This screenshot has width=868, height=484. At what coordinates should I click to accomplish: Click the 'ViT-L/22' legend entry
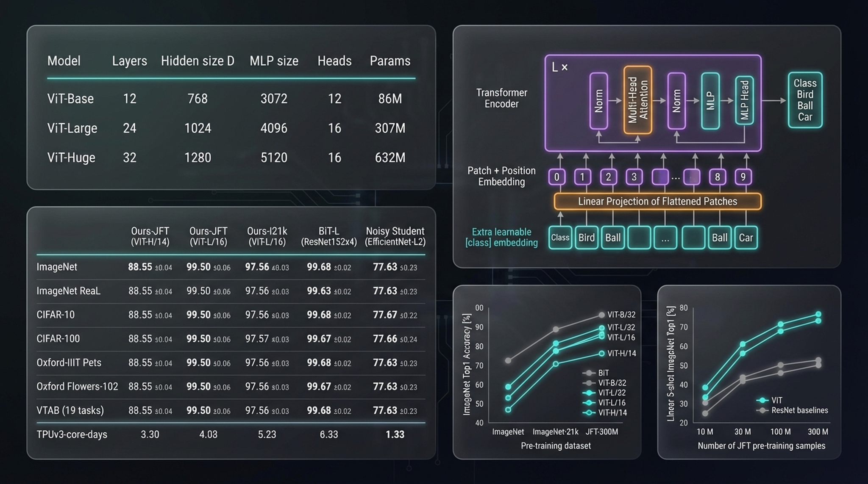click(x=605, y=393)
